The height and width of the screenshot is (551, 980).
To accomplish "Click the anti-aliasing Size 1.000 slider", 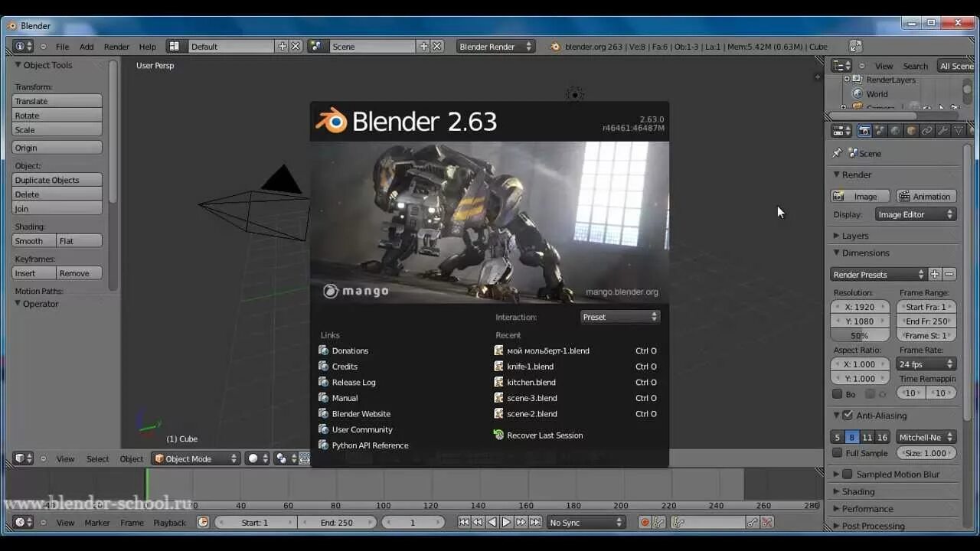I will [926, 453].
